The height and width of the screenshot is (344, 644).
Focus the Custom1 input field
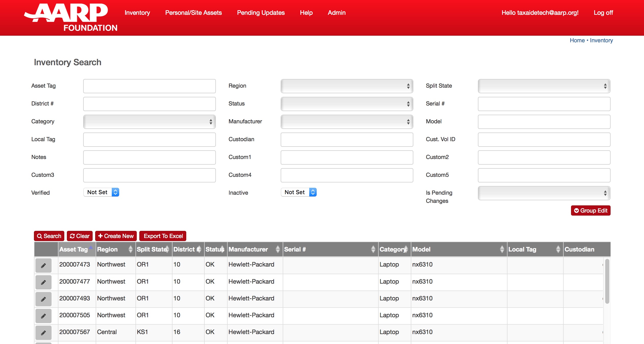pos(347,157)
